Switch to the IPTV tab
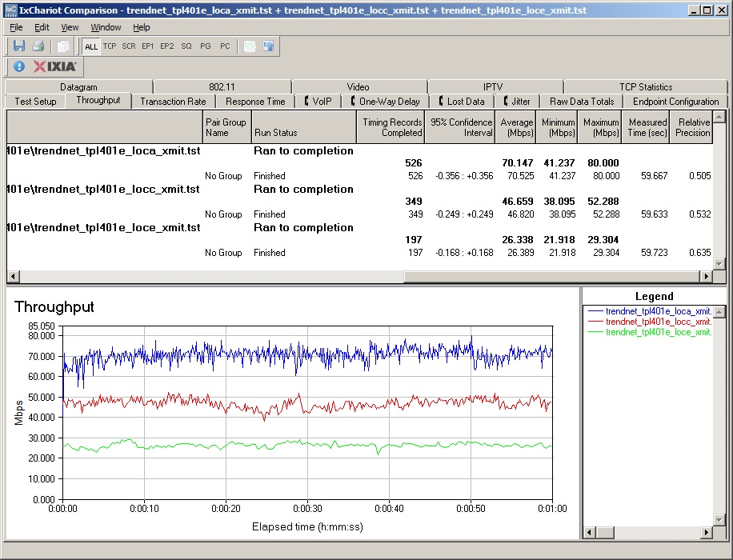The width and height of the screenshot is (733, 560). (493, 87)
